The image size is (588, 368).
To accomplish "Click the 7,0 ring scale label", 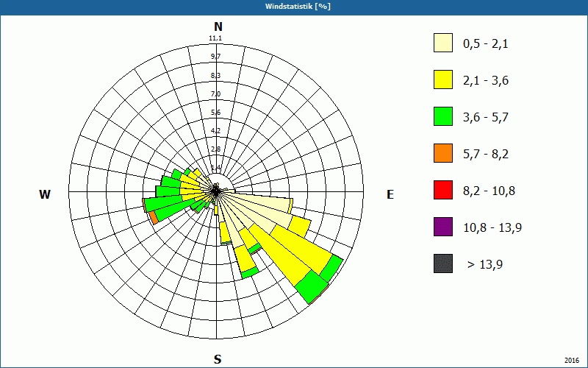I will coord(215,94).
